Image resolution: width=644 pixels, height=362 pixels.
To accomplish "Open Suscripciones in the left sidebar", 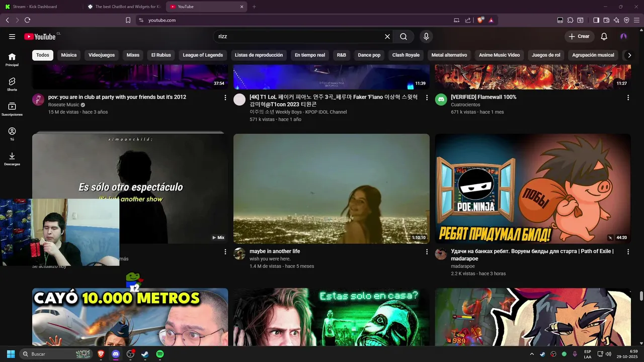I will click(12, 110).
